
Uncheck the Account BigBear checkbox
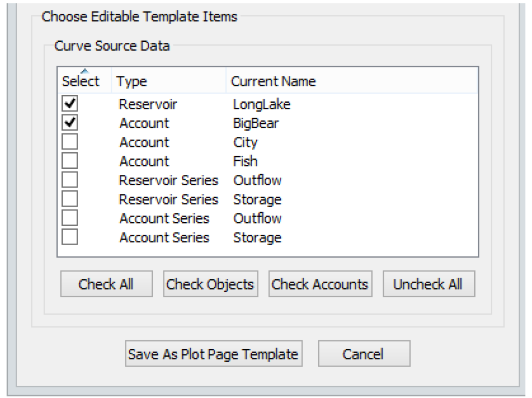pos(70,123)
